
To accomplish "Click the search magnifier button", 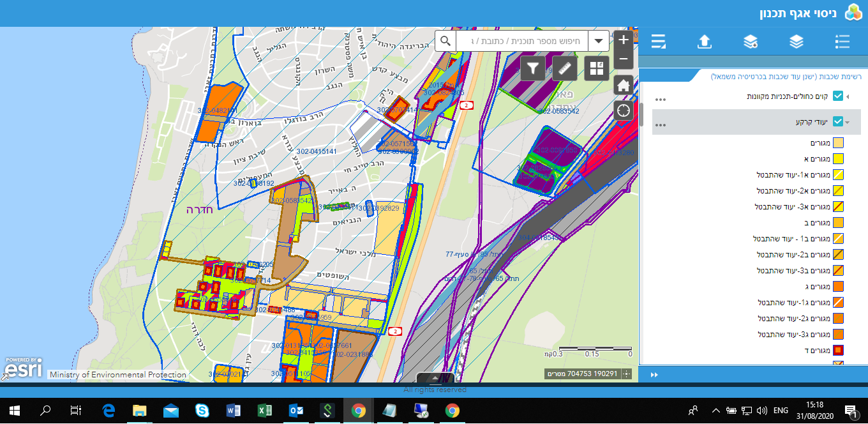I will [x=445, y=42].
